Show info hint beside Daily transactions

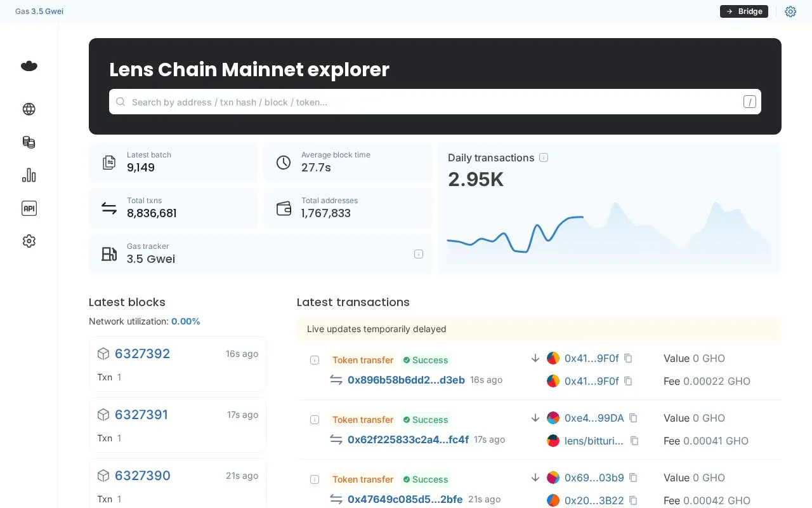[544, 157]
